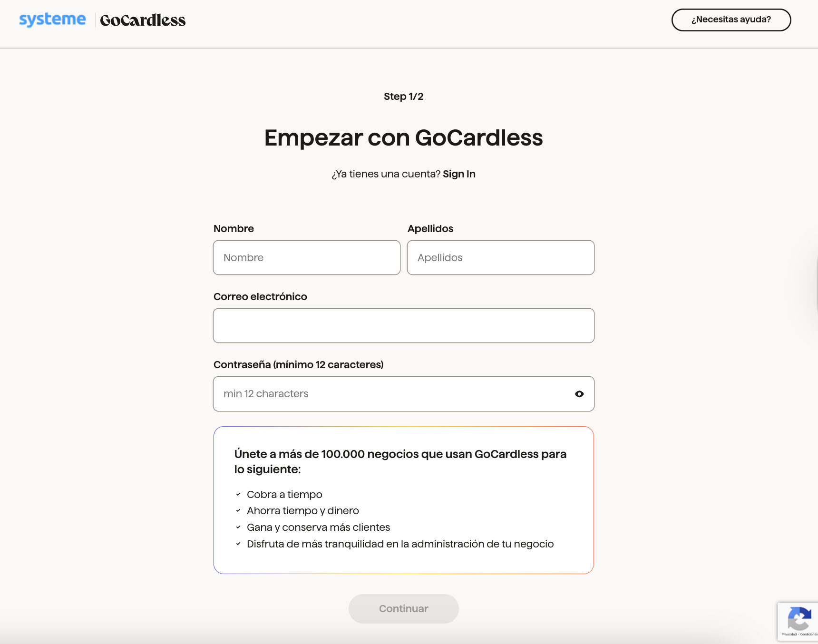
Task: Click the Únete a más de 100.000 negocios heading
Action: 400,462
